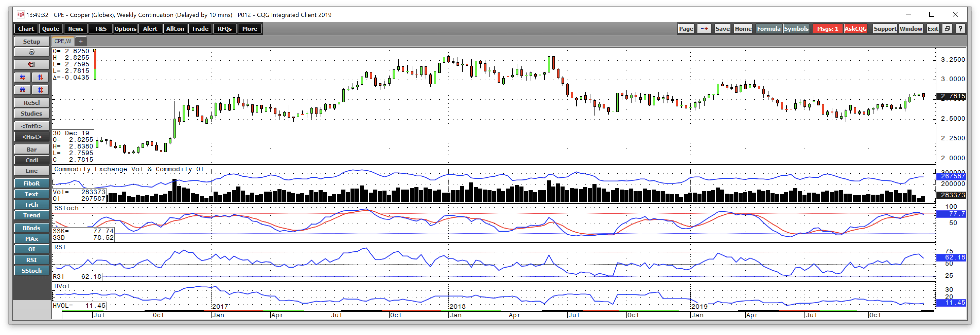Click the minus-plus page navigation icon
The image size is (980, 335).
[704, 29]
